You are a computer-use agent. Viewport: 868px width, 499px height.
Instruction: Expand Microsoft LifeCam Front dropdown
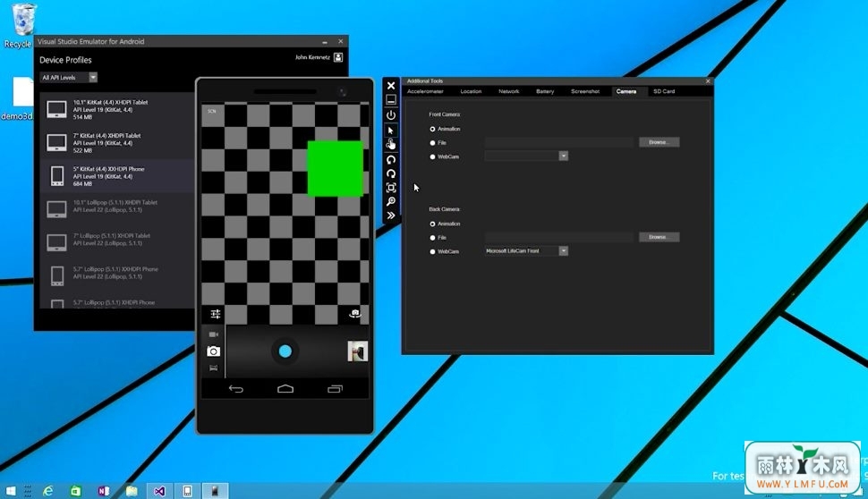pos(563,251)
